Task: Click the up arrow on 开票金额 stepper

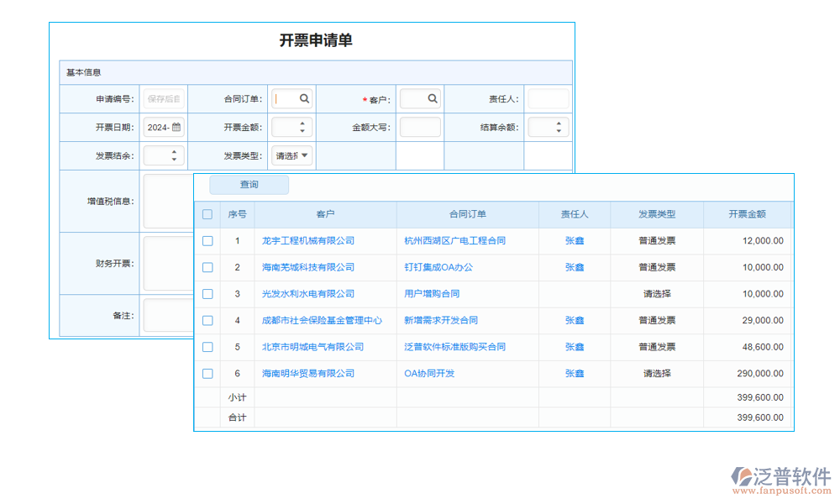Action: pyautogui.click(x=304, y=122)
